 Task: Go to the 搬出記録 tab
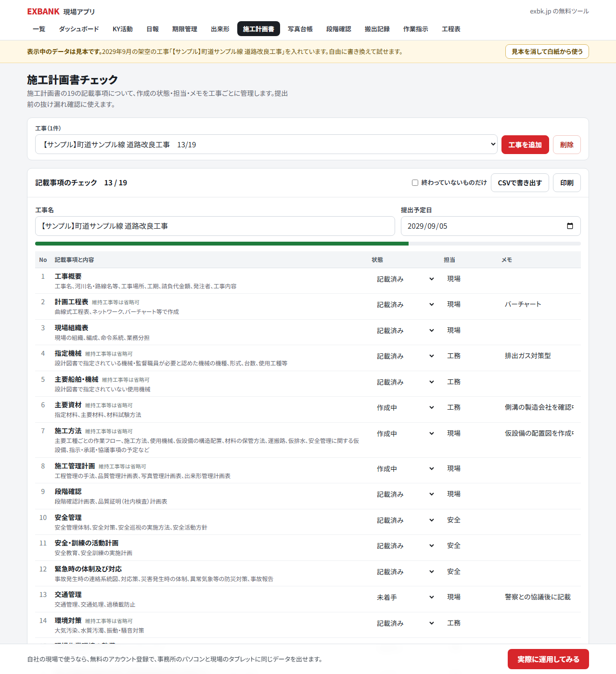(377, 29)
